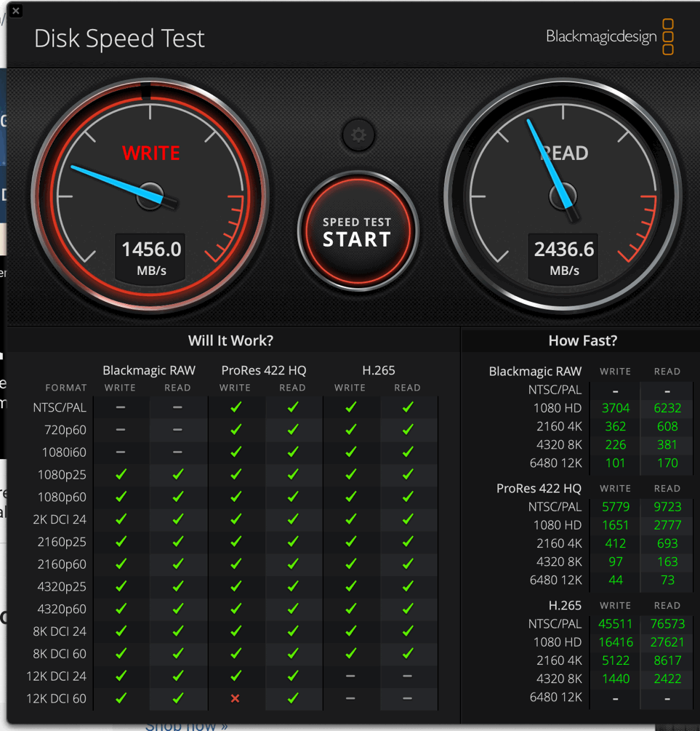This screenshot has width=700, height=731.
Task: Click the 12K DCI 60 Blackmagic RAW write checkmark
Action: tap(121, 698)
